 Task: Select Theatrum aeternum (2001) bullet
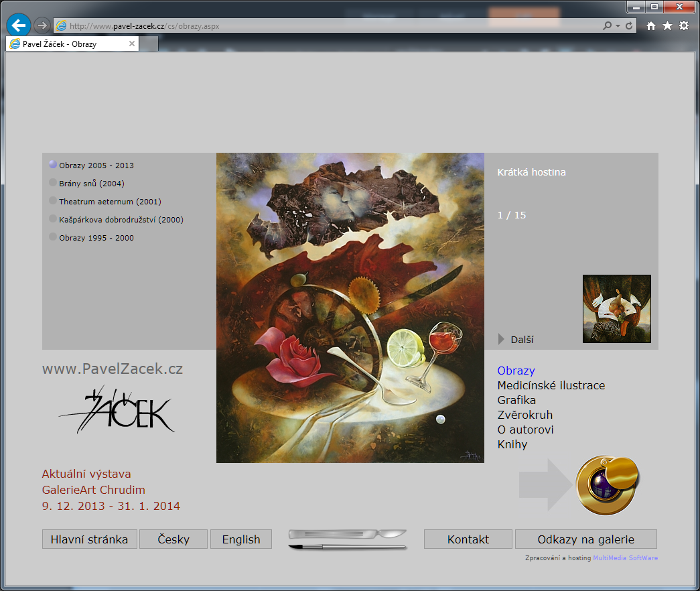[x=53, y=200]
